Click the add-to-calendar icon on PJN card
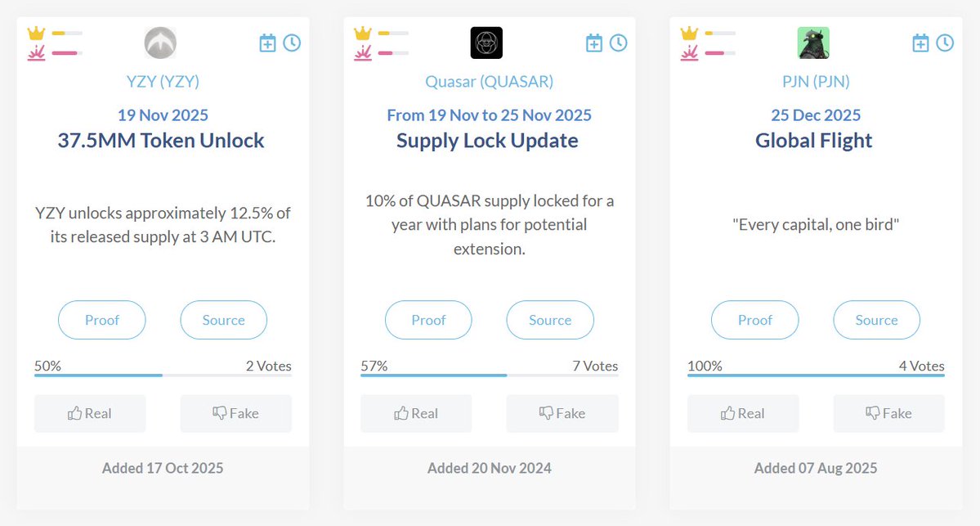Screen dimensions: 980x526 click(x=920, y=43)
